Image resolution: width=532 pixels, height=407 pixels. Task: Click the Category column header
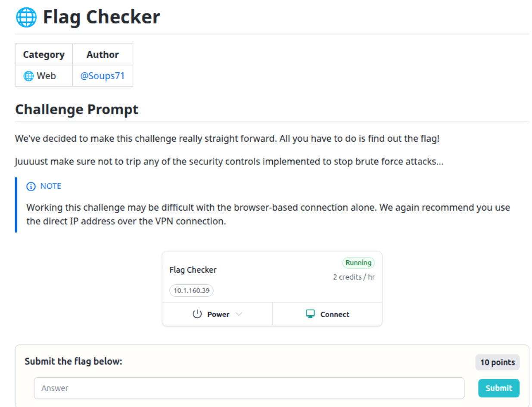coord(43,54)
